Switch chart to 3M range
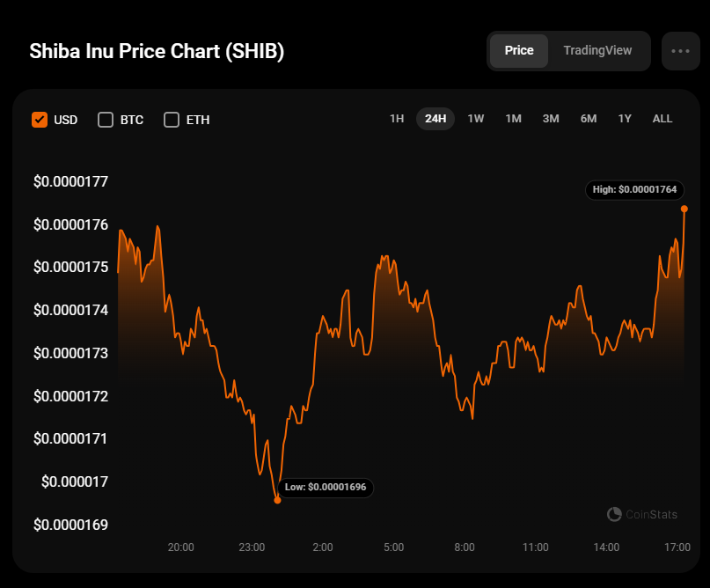Image resolution: width=710 pixels, height=588 pixels. (x=551, y=119)
